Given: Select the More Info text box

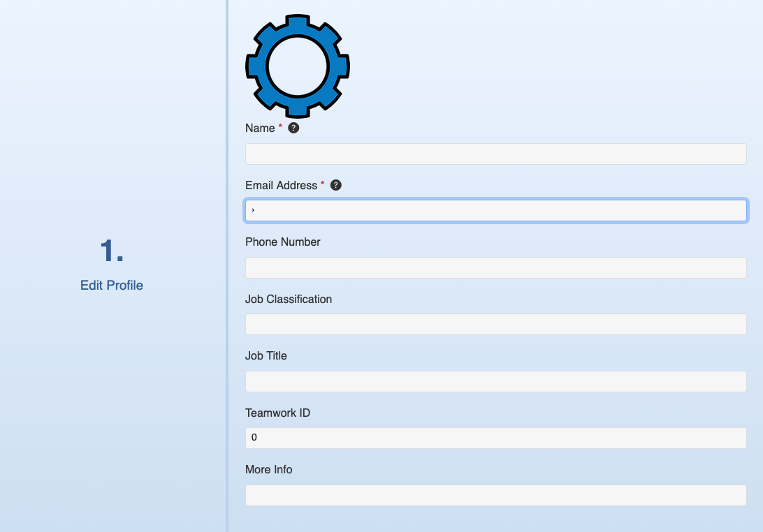Looking at the screenshot, I should [x=495, y=495].
